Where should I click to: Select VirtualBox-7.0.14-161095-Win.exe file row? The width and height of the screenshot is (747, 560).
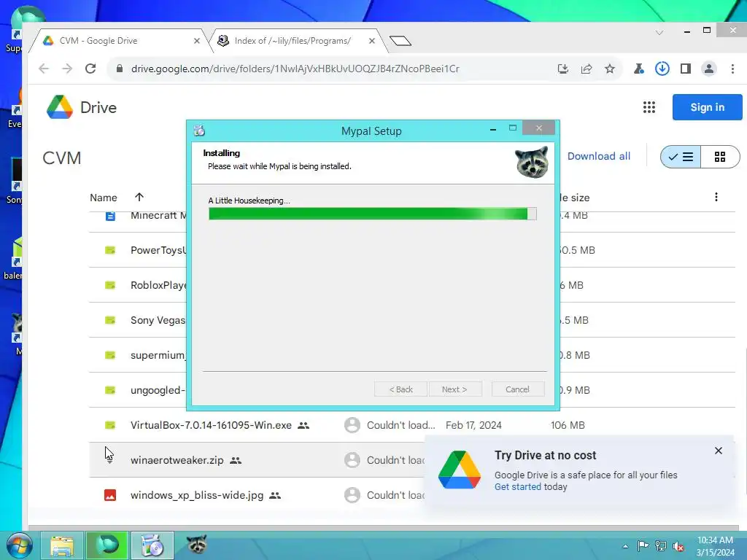tap(412, 425)
